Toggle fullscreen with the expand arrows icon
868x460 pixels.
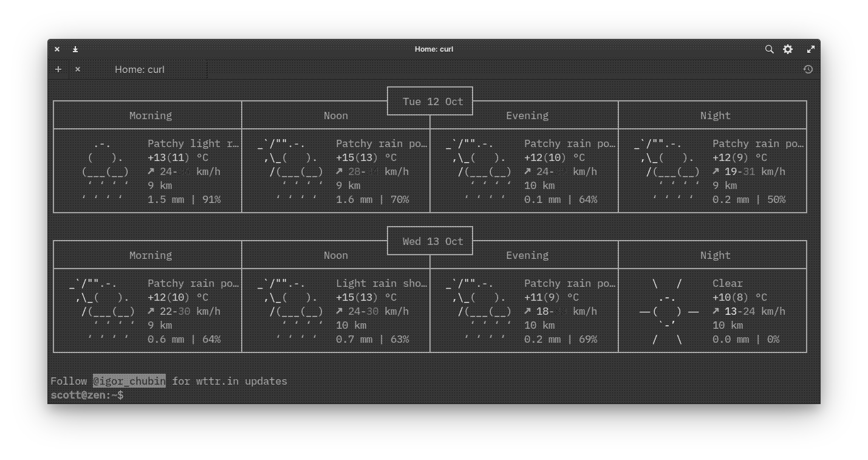pyautogui.click(x=810, y=49)
